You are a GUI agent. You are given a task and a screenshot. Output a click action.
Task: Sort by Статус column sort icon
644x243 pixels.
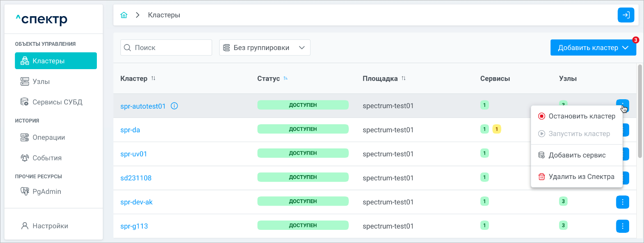(285, 78)
